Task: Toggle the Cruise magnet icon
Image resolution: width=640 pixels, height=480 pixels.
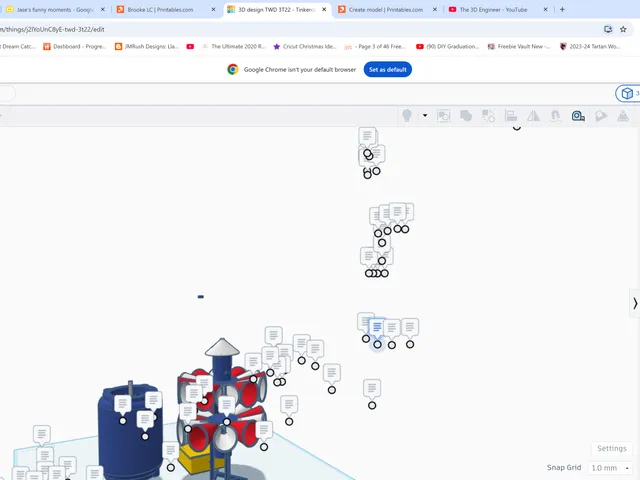Action: point(555,116)
